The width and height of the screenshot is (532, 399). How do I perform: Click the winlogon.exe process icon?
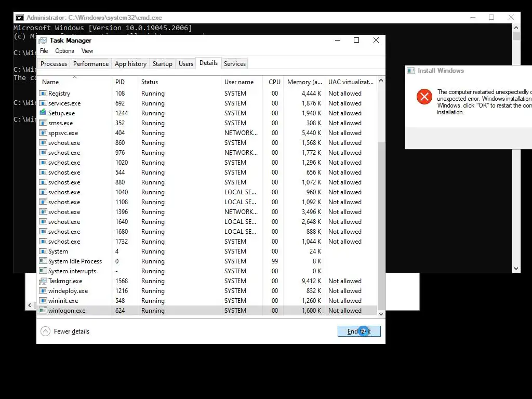tap(43, 311)
